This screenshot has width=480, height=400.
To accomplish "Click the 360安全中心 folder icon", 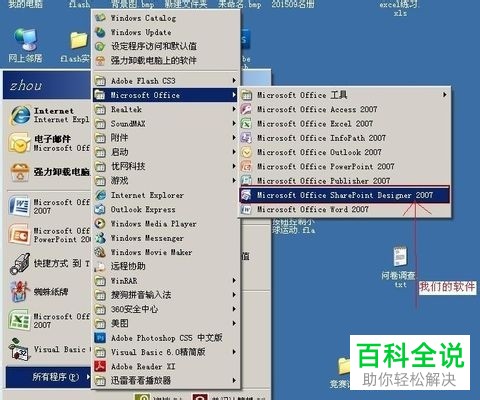I will tap(100, 309).
